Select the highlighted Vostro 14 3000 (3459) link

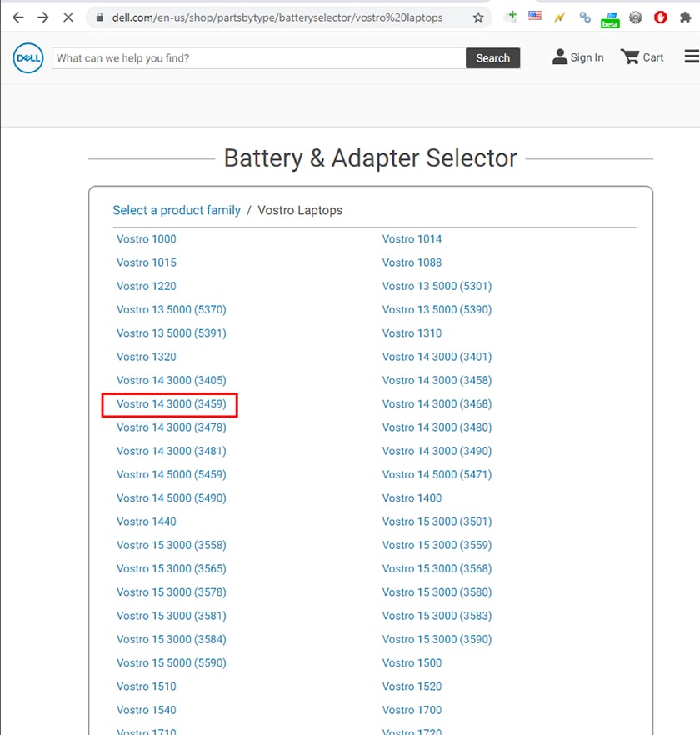[171, 403]
